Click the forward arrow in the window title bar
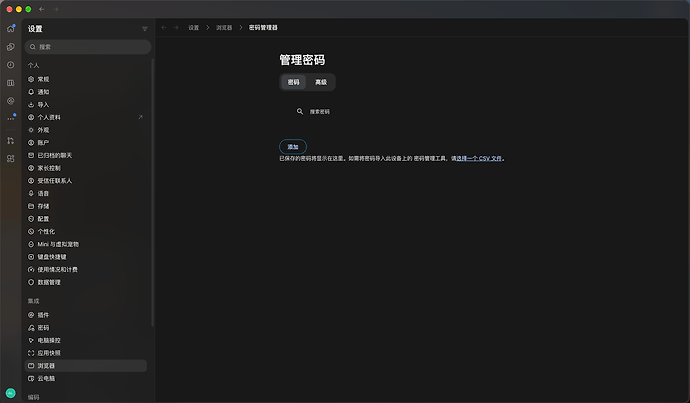The width and height of the screenshot is (690, 403). (55, 9)
